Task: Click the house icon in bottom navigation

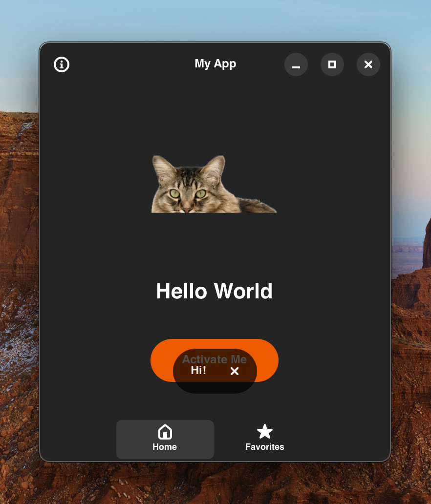Action: (x=165, y=432)
